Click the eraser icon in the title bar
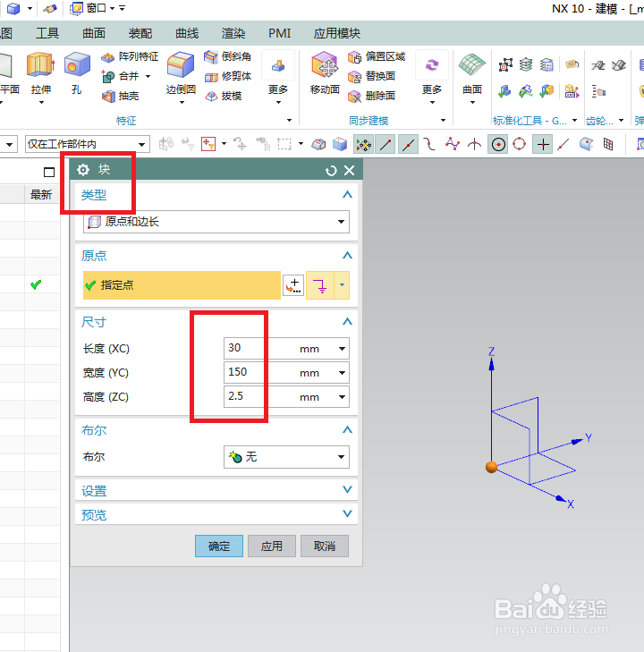 click(x=50, y=8)
